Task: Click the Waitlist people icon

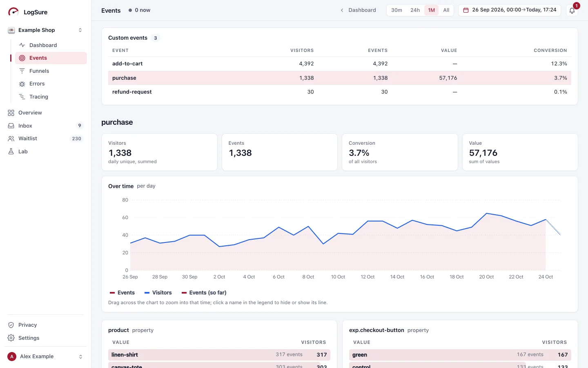Action: 11,139
